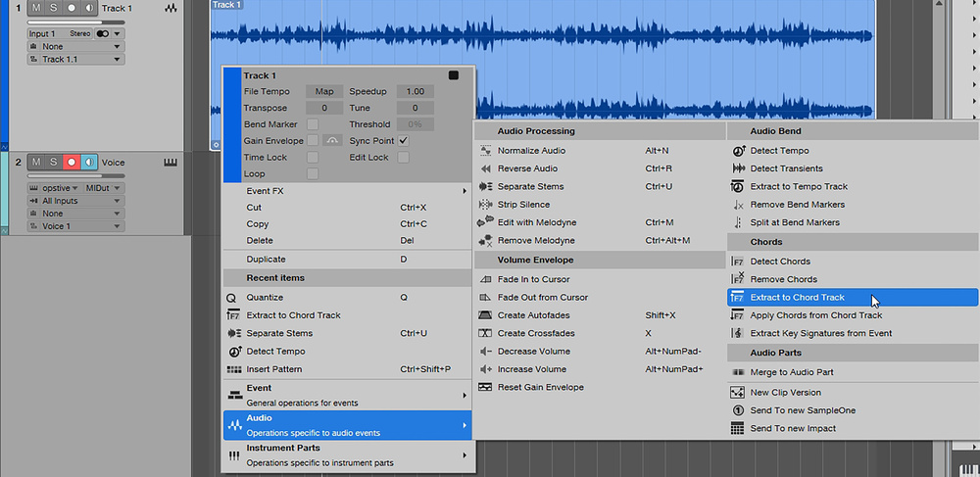Viewport: 980px width, 477px height.
Task: Click the Create Crossfades icon
Action: pyautogui.click(x=485, y=333)
